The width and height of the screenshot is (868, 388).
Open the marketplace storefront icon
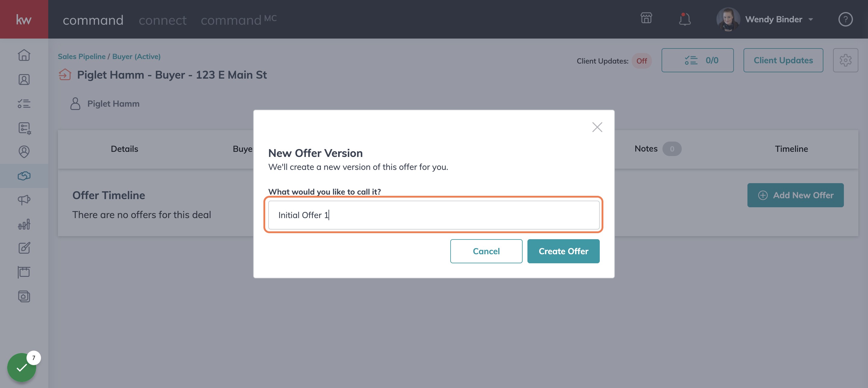(x=646, y=18)
